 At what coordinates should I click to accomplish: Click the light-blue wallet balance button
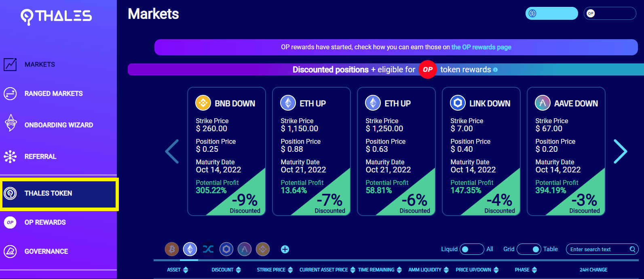click(x=552, y=13)
